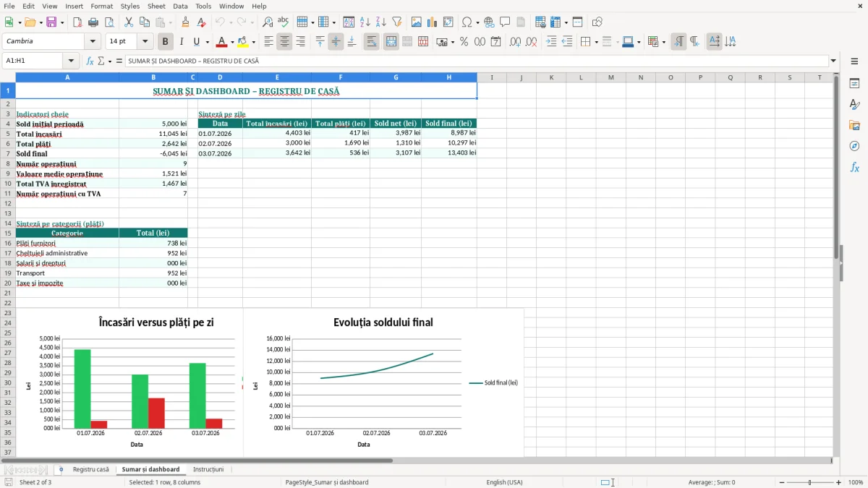The width and height of the screenshot is (868, 488).
Task: Expand the formula bar
Action: (x=834, y=61)
